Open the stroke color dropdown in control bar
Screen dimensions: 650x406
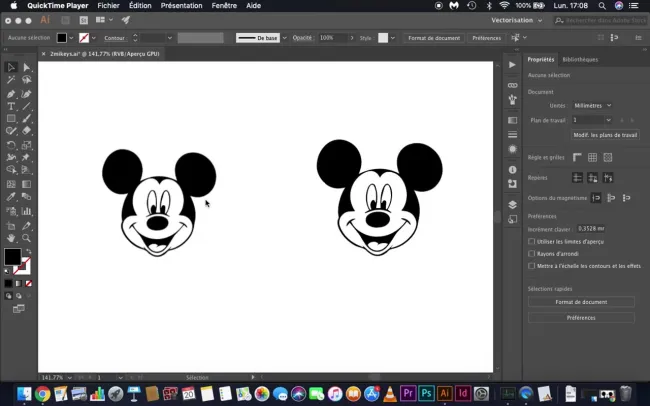pyautogui.click(x=94, y=38)
